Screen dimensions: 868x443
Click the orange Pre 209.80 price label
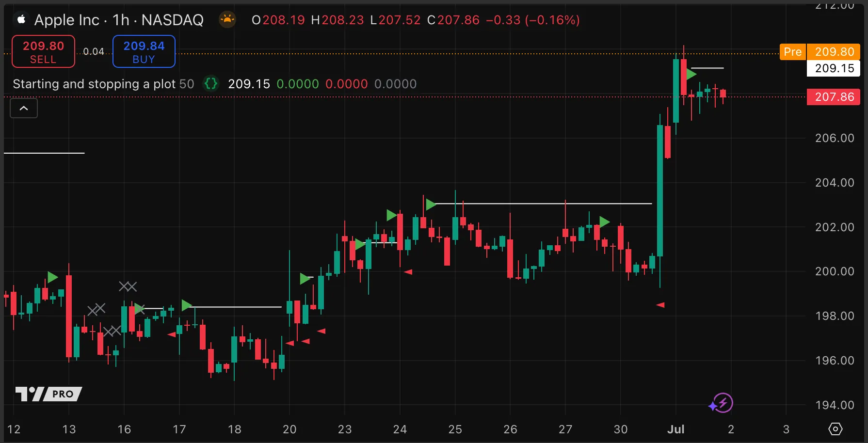pos(820,52)
